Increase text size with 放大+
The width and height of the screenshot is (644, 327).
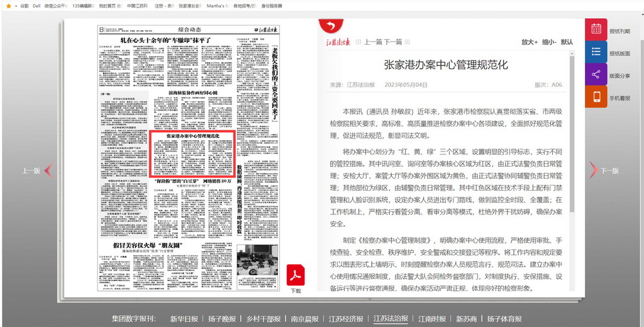[x=529, y=42]
